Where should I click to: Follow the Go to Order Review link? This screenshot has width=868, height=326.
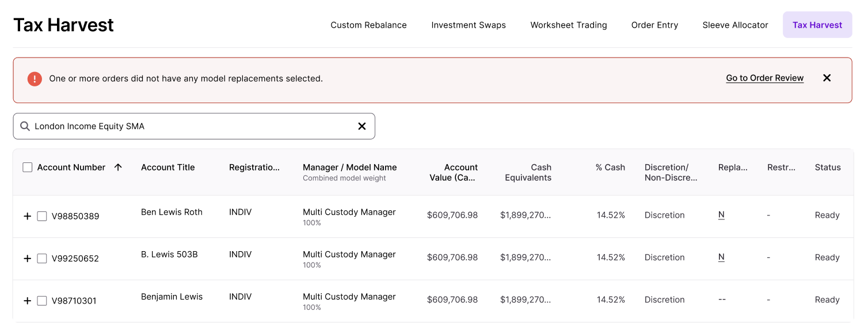point(764,78)
